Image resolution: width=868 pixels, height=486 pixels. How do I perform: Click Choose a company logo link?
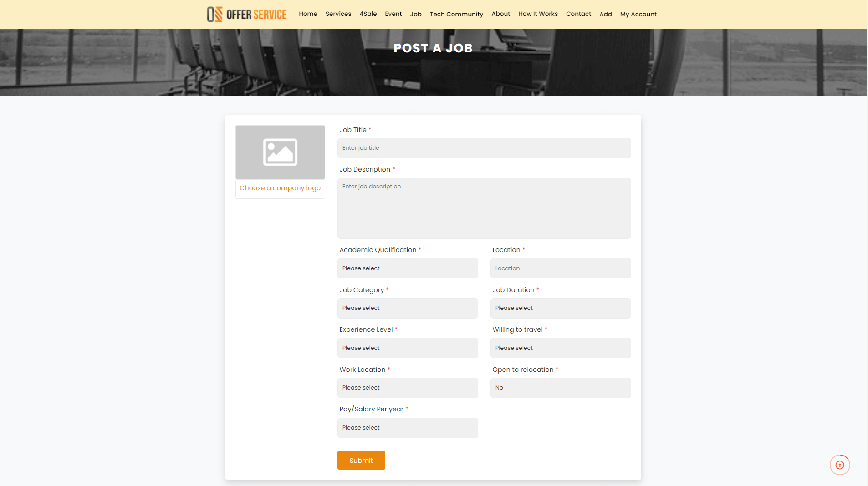[280, 188]
